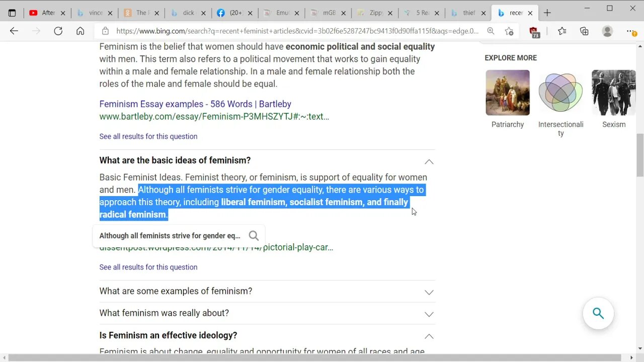Click 'See all results' under Bartleby answer
The image size is (644, 362).
(x=148, y=136)
